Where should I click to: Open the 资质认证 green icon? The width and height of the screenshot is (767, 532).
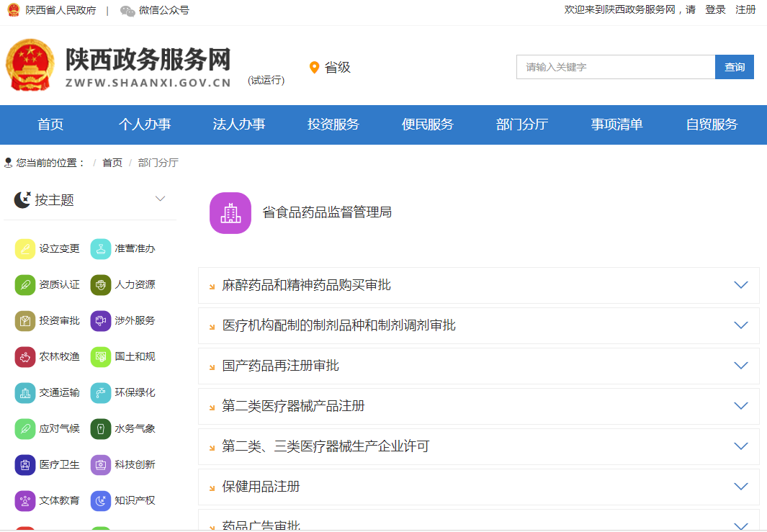(25, 285)
